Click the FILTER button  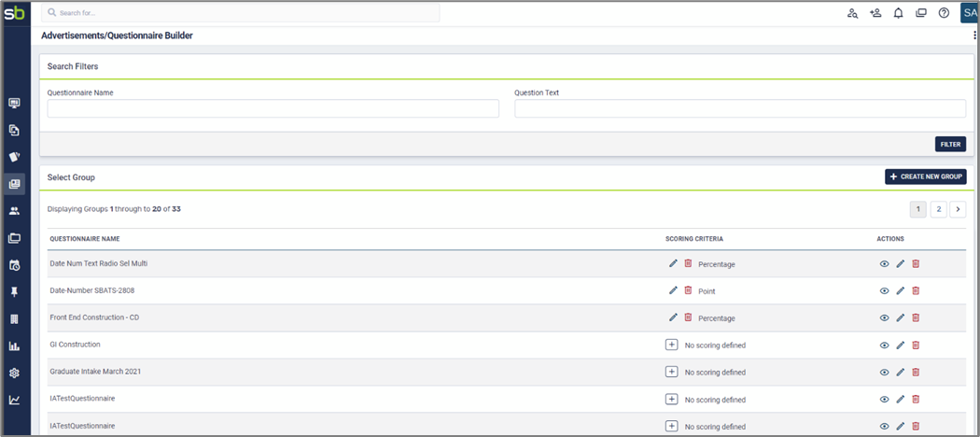[x=950, y=145]
